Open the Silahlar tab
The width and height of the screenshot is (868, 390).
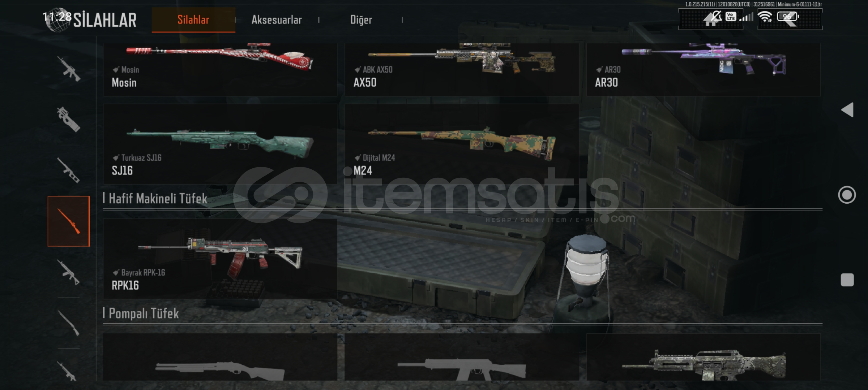click(193, 20)
